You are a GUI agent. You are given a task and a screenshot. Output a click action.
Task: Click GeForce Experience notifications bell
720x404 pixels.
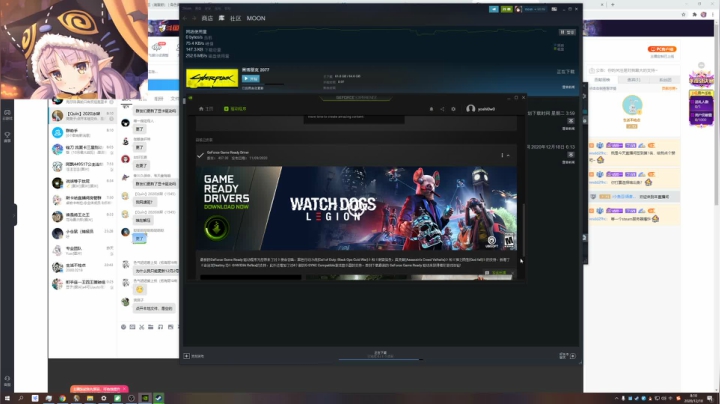[x=431, y=109]
